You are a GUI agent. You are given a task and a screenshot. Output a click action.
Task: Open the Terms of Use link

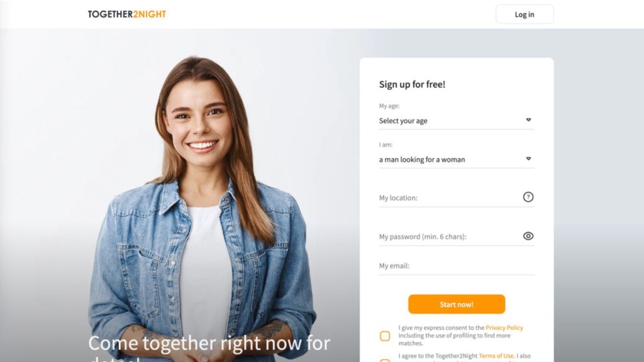pyautogui.click(x=496, y=356)
